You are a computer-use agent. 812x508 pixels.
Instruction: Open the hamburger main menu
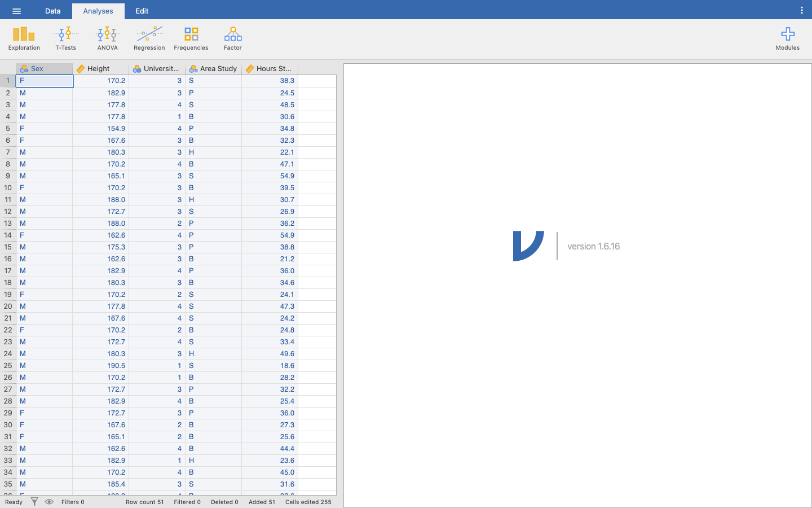click(x=16, y=11)
